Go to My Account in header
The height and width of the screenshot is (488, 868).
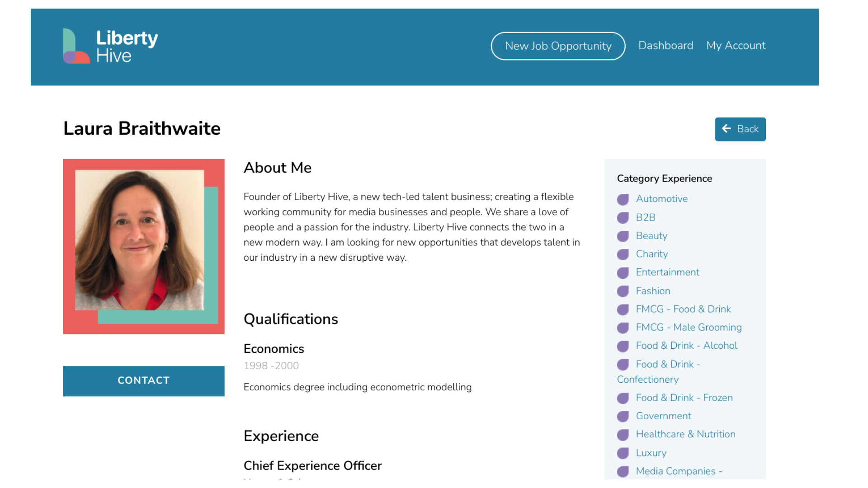click(x=736, y=46)
